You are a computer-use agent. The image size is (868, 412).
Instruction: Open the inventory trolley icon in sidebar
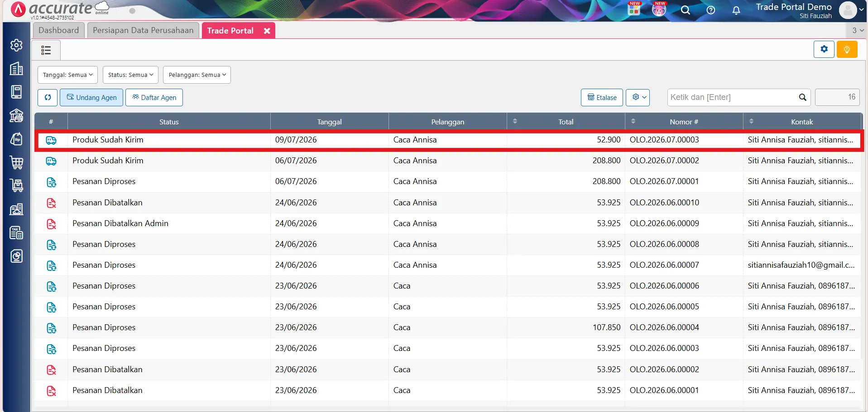point(16,185)
